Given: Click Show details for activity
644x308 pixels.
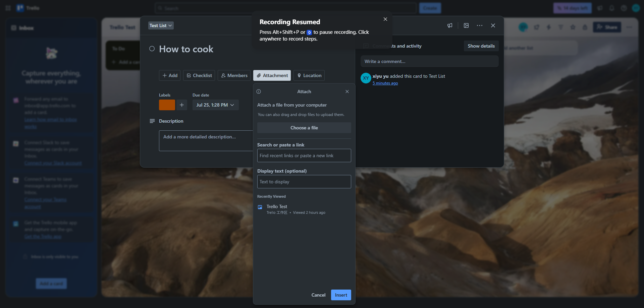Looking at the screenshot, I should pos(481,46).
